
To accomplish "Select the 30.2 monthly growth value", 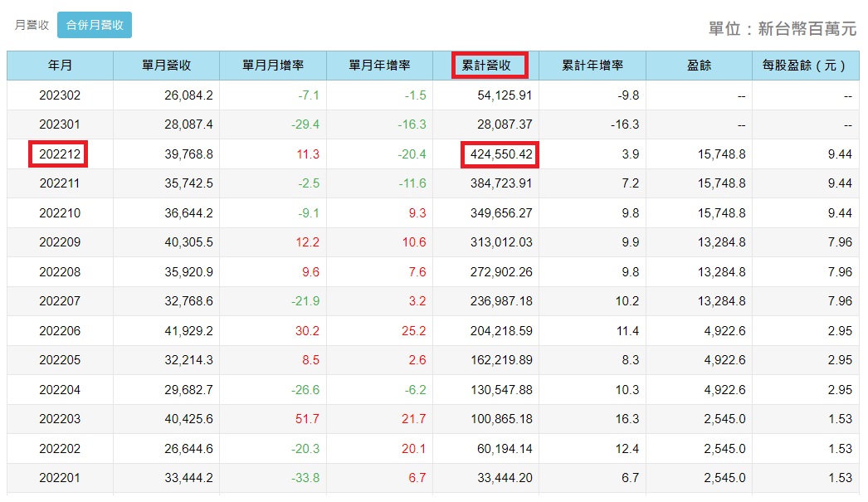I will point(308,331).
